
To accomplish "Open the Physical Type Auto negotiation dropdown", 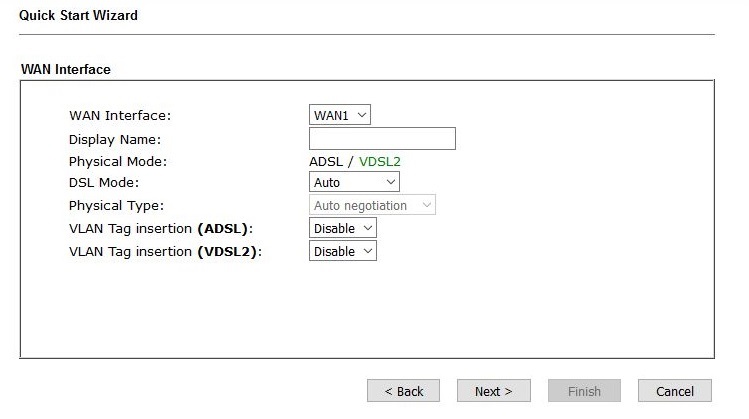I will pos(372,205).
